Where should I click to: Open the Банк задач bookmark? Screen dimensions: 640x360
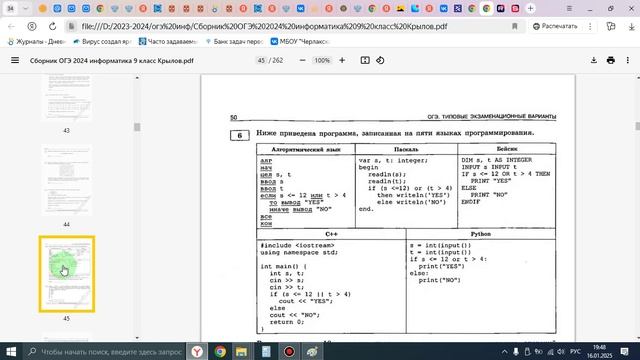pos(234,41)
